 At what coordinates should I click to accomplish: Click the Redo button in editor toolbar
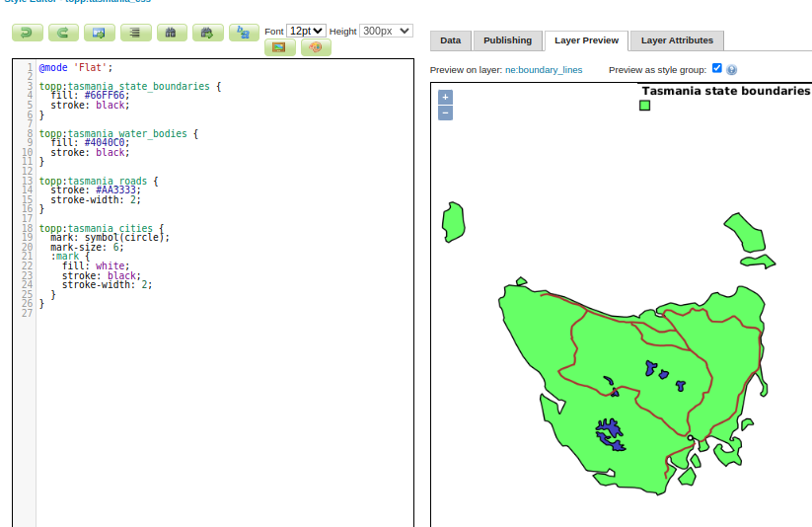63,33
